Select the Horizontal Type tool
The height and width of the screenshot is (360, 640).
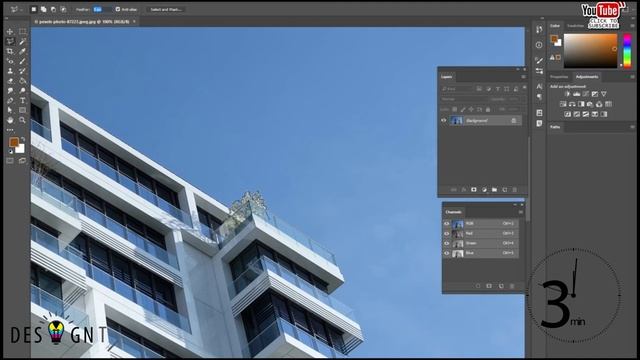(22, 100)
